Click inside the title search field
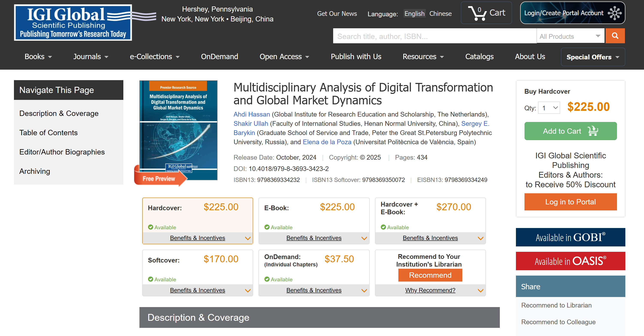The height and width of the screenshot is (336, 644). coord(425,36)
